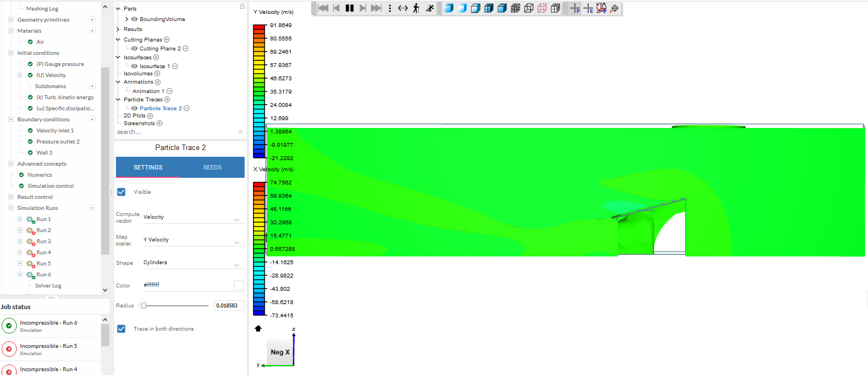Click the Radius slider handle
868x375 pixels.
pyautogui.click(x=144, y=306)
